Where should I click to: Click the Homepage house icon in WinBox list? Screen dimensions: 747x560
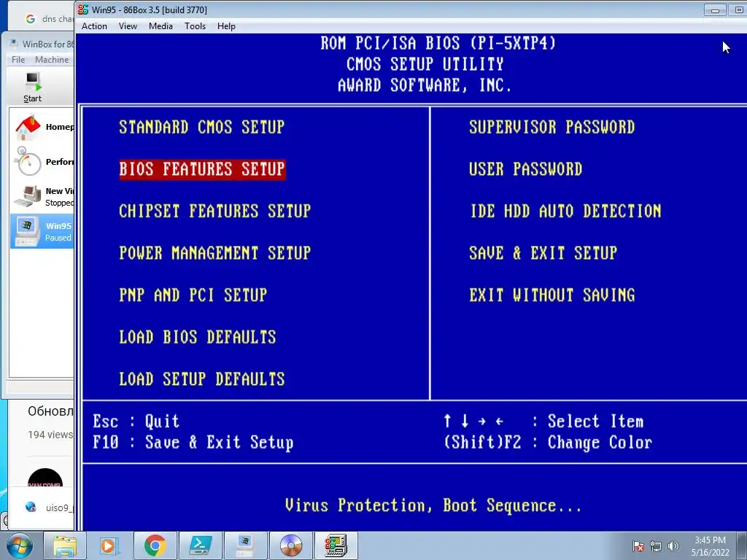(28, 127)
